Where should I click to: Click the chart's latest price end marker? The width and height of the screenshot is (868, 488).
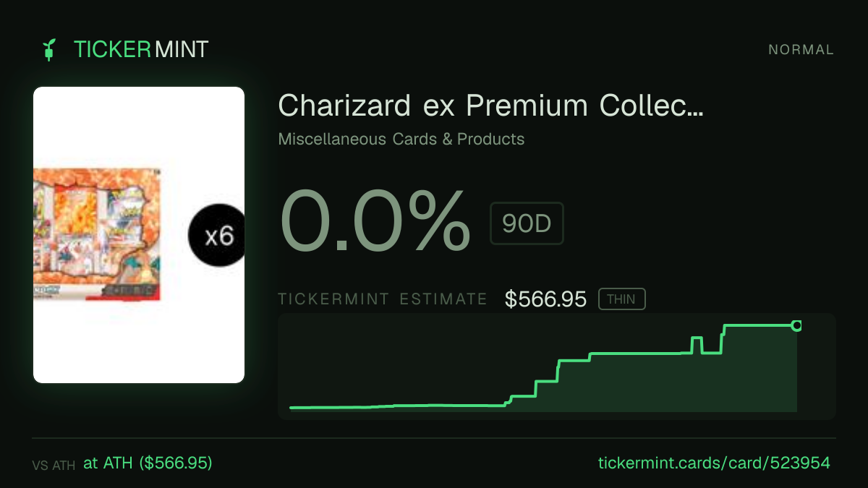[x=796, y=326]
